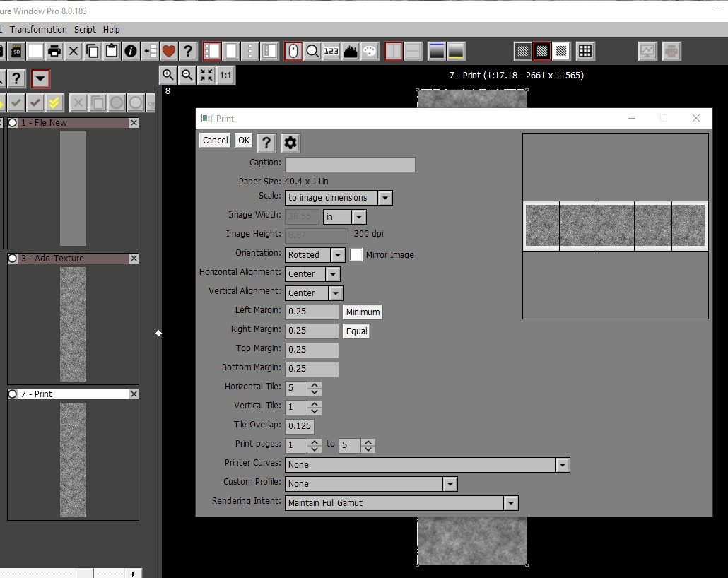Viewport: 728px width, 578px height.
Task: Toggle the radio button on 3 - Add Texture
Action: click(x=13, y=259)
